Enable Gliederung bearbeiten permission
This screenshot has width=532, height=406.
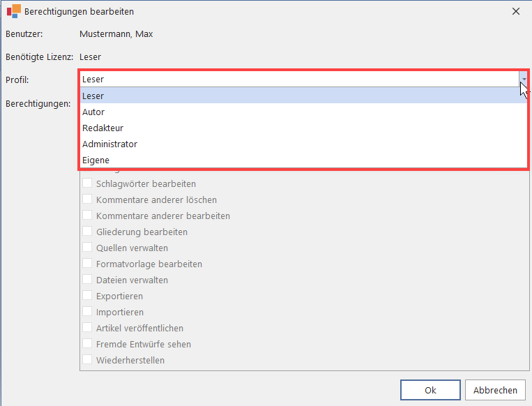88,232
